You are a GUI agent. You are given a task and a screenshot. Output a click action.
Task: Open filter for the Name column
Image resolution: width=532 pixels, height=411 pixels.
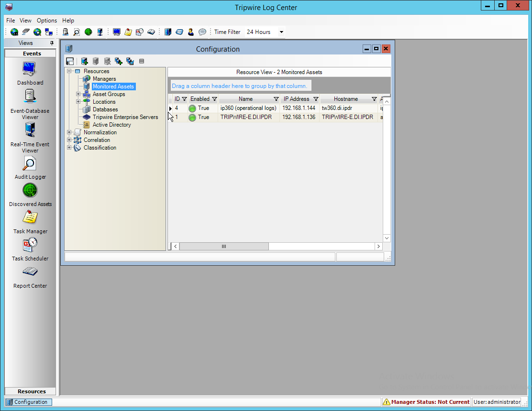pos(276,99)
